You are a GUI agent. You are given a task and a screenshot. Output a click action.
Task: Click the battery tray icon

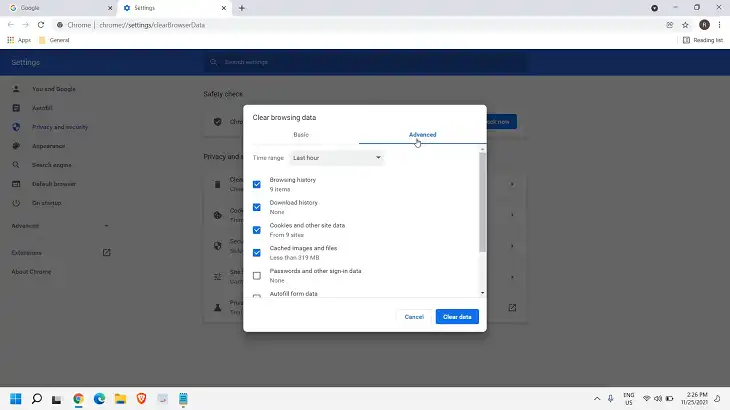point(669,399)
